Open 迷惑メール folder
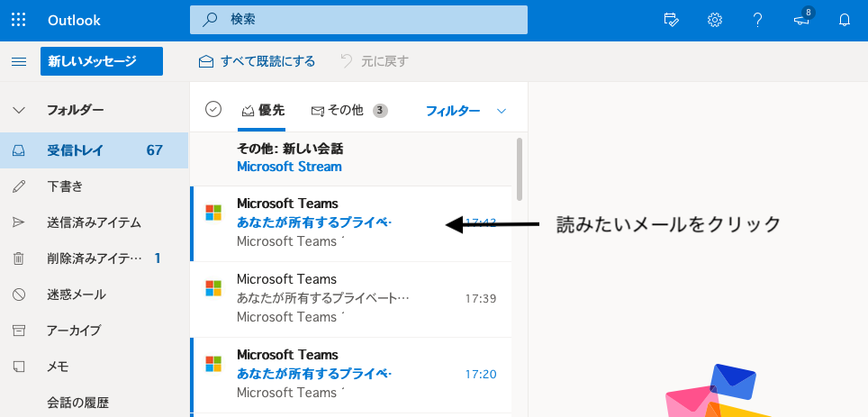The height and width of the screenshot is (417, 868). point(95,295)
